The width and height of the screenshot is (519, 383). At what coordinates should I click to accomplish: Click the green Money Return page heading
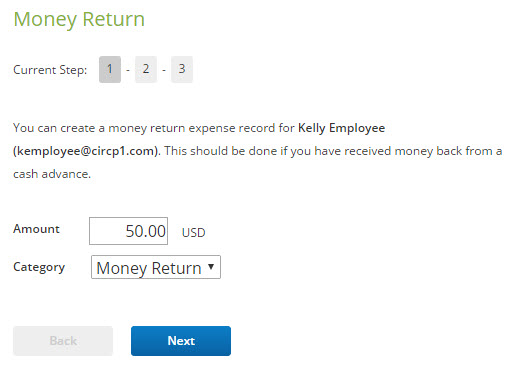tap(79, 19)
